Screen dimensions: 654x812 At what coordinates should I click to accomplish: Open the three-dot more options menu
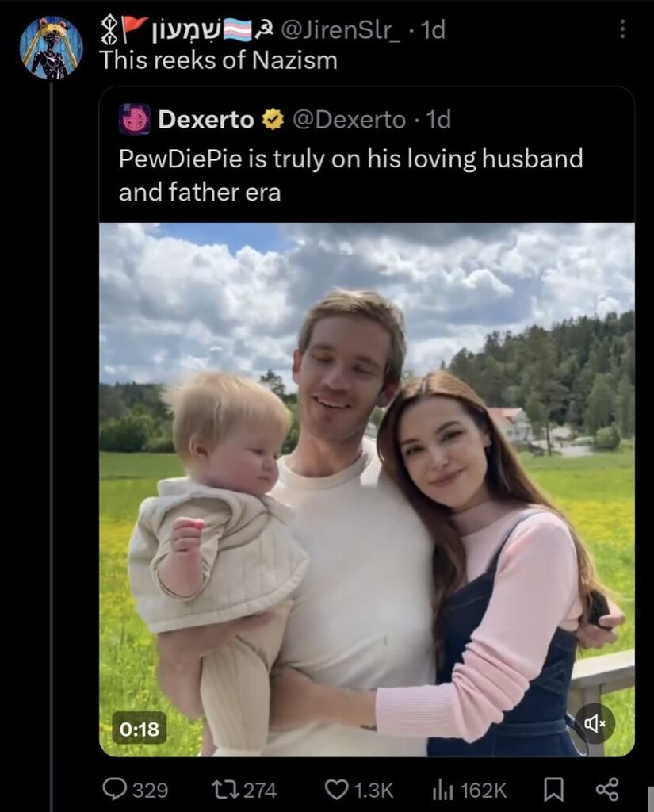pos(622,29)
